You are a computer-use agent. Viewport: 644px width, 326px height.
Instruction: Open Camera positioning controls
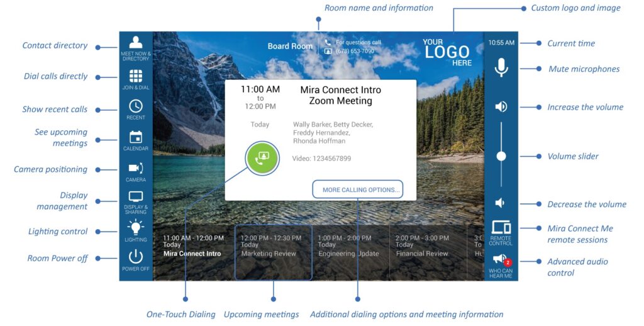pos(136,172)
